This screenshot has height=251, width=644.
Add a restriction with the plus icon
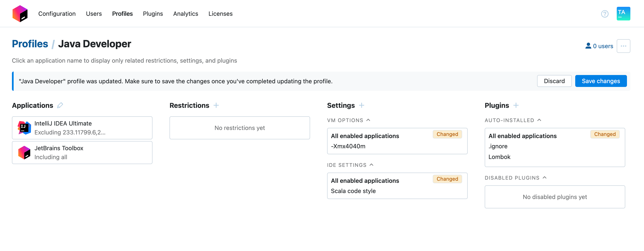[216, 105]
